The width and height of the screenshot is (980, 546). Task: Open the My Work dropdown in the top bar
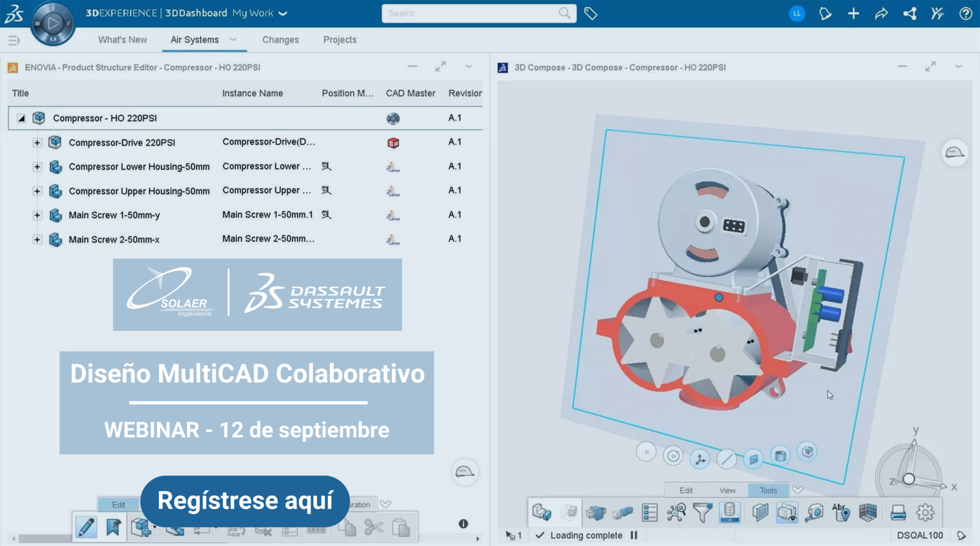283,13
